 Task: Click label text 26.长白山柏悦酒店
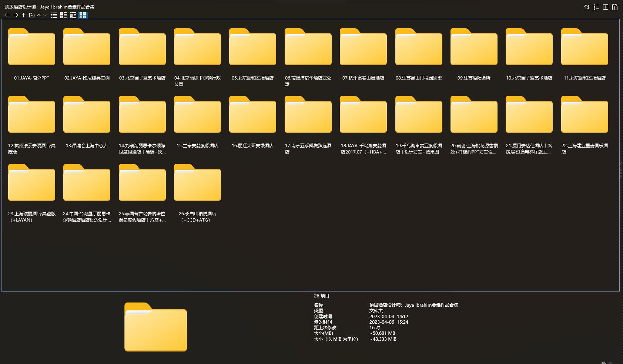tap(197, 217)
